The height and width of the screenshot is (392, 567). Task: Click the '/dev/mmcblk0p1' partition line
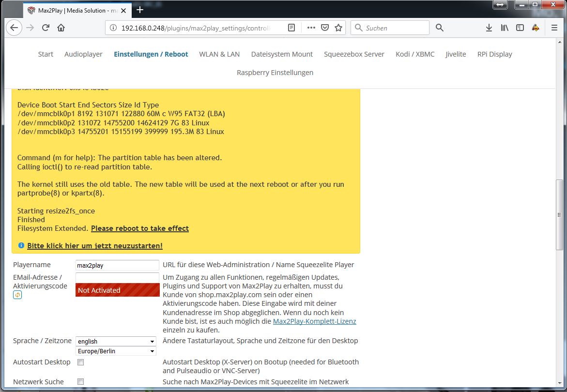point(121,114)
